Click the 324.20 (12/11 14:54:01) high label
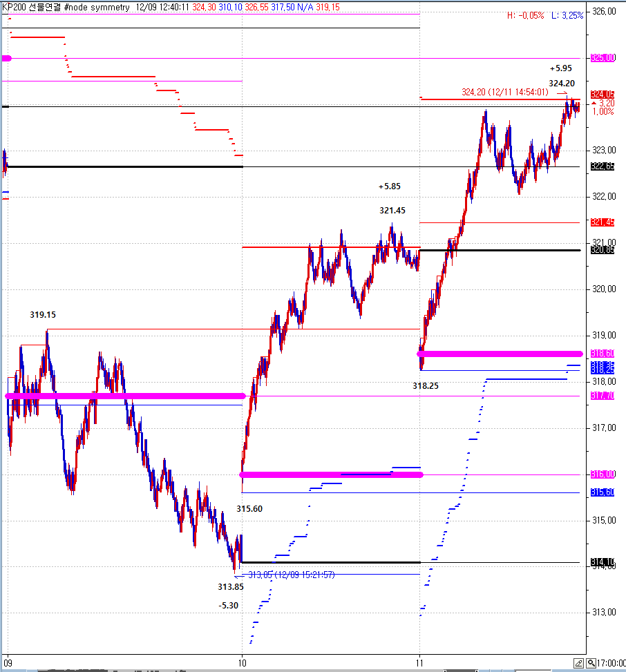This screenshot has height=672, width=626. tap(506, 91)
